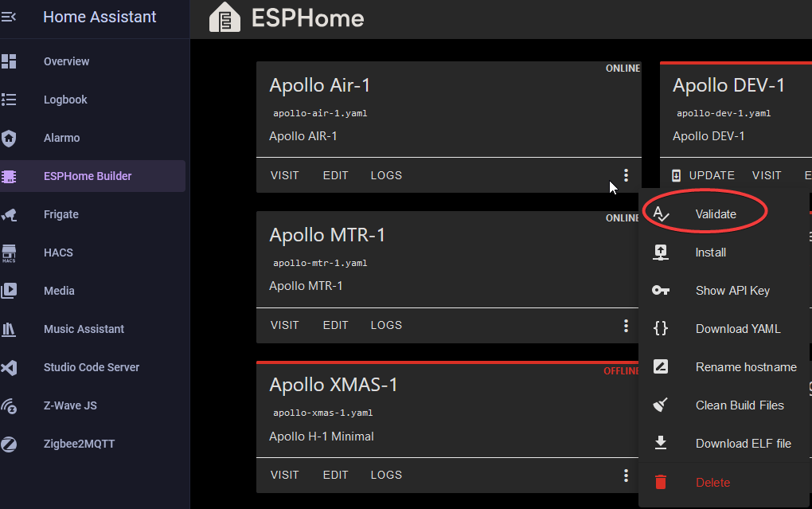The height and width of the screenshot is (509, 812).
Task: Click EDIT on Apollo Air-1 card
Action: coord(335,175)
